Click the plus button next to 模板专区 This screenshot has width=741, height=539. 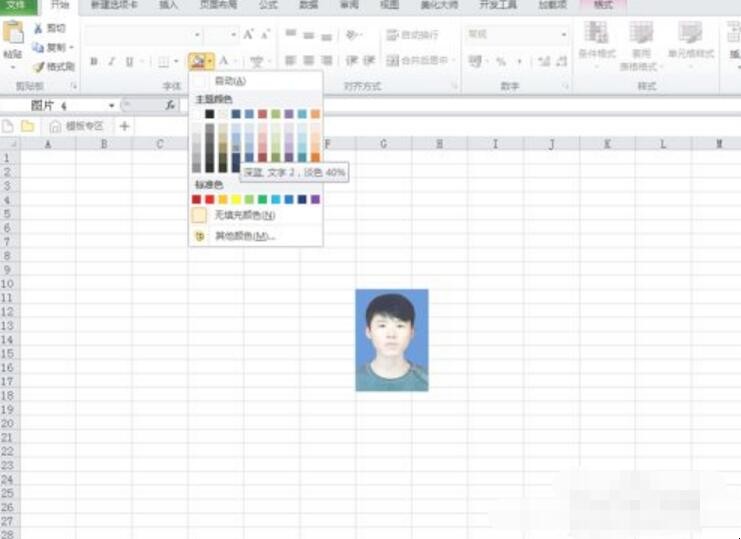(x=124, y=126)
